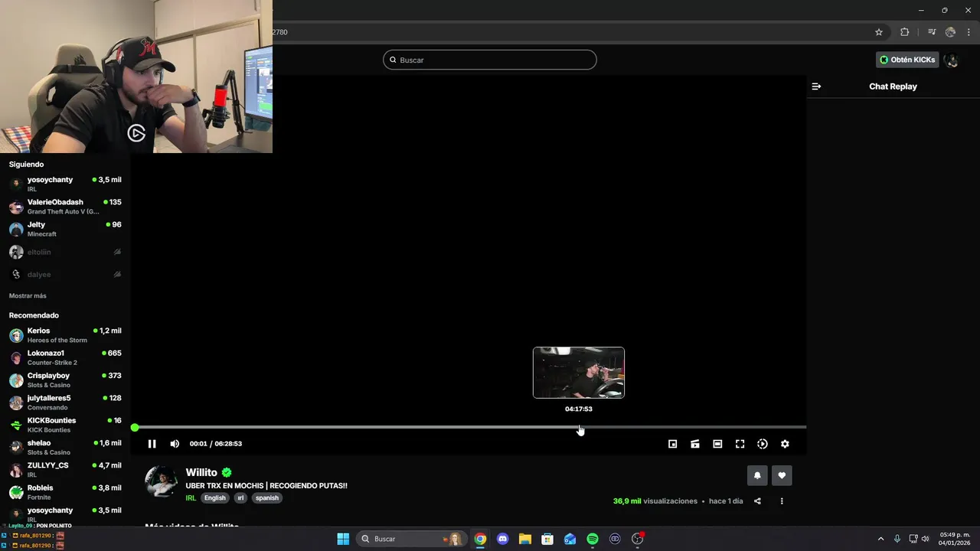Click the IRL category link
The height and width of the screenshot is (551, 980).
pyautogui.click(x=191, y=498)
